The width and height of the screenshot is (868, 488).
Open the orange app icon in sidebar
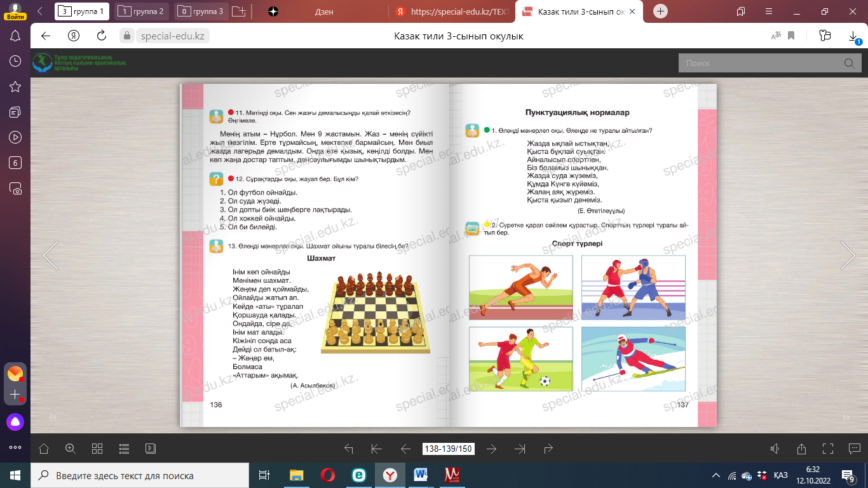pos(15,374)
